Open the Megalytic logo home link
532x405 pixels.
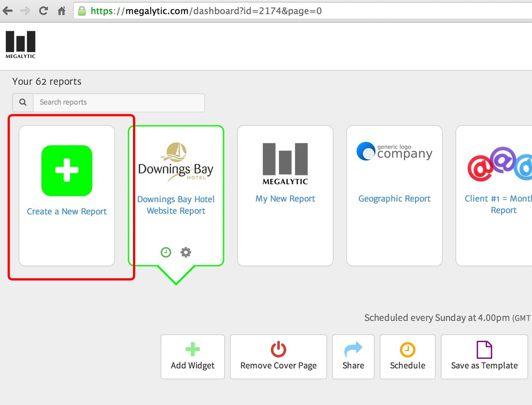tap(20, 44)
